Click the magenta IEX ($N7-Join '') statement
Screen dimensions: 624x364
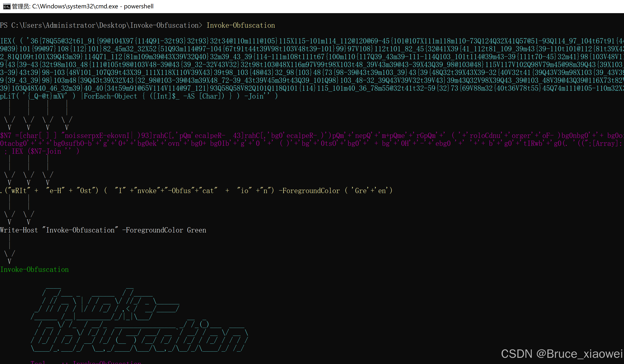coord(45,151)
